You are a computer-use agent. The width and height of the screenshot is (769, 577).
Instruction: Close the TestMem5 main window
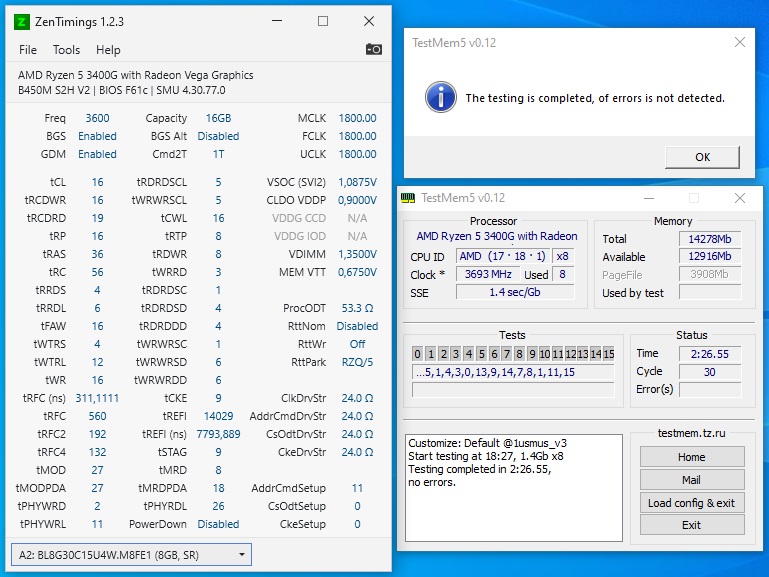[740, 198]
